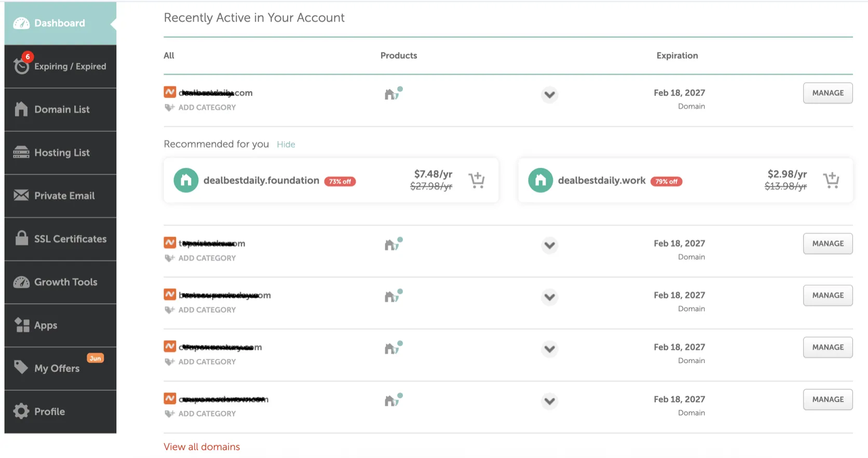Click the dealbestdaily.foundation green house icon
This screenshot has width=868, height=458.
(x=186, y=181)
